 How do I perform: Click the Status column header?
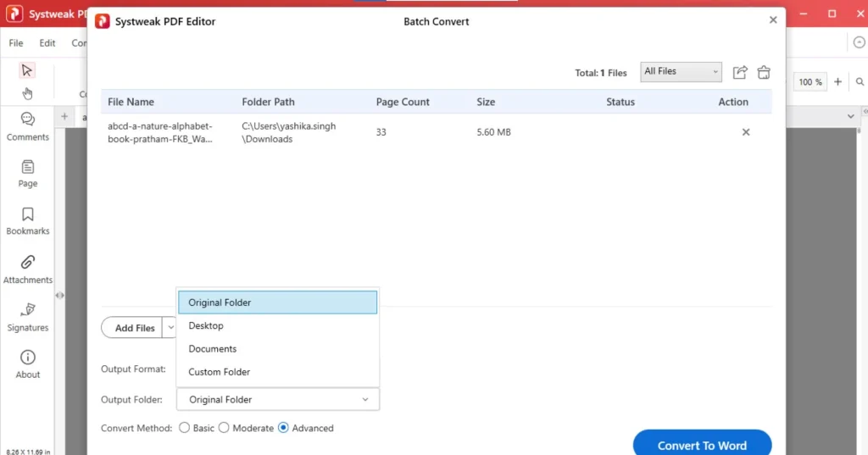tap(620, 102)
